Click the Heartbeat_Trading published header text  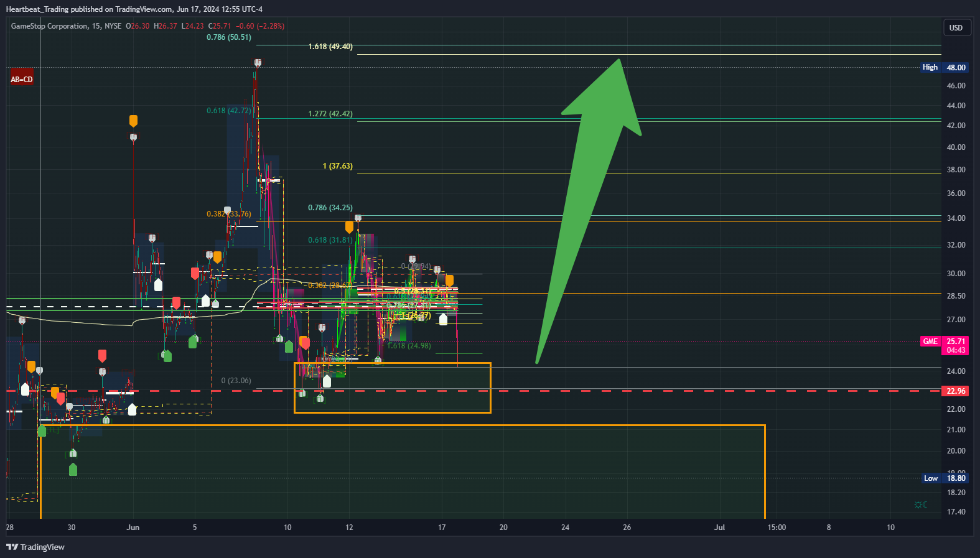coord(134,9)
